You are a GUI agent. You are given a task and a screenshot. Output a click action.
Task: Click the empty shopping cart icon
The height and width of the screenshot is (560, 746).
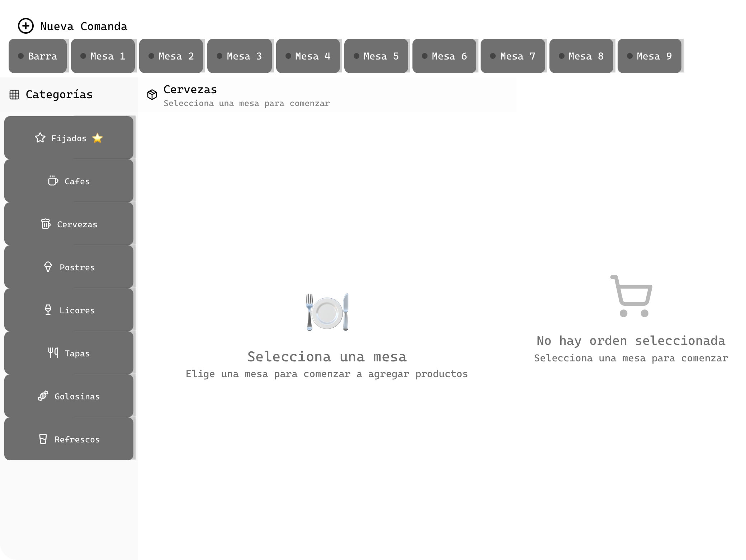[631, 296]
